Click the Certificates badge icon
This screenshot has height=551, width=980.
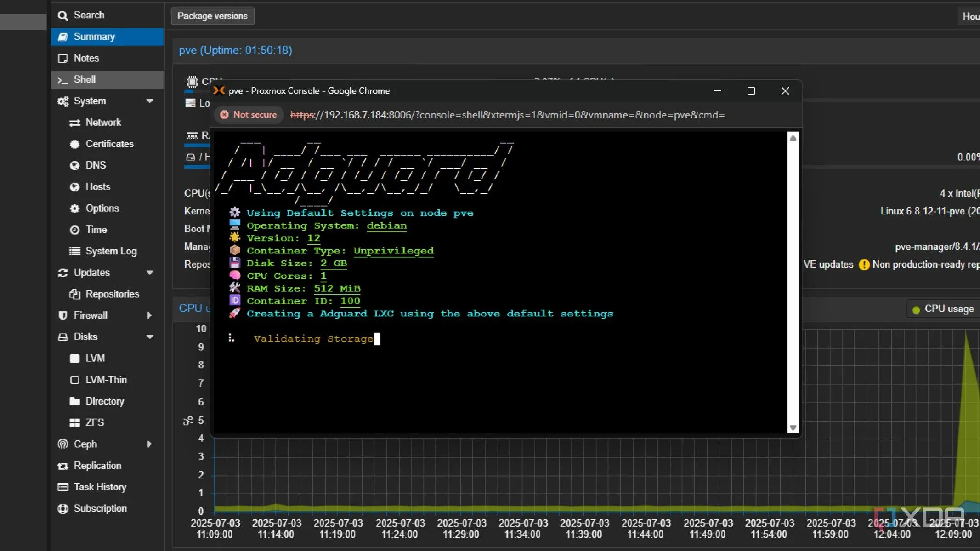coord(74,144)
